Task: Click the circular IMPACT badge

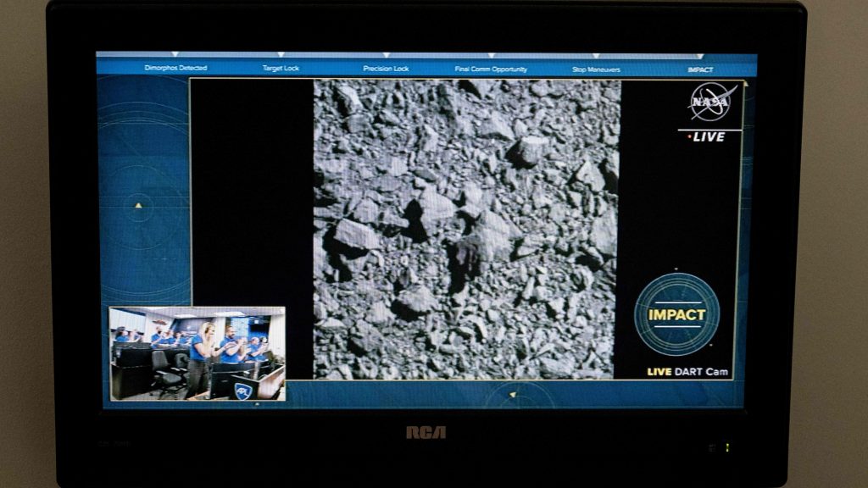Action: coord(676,314)
